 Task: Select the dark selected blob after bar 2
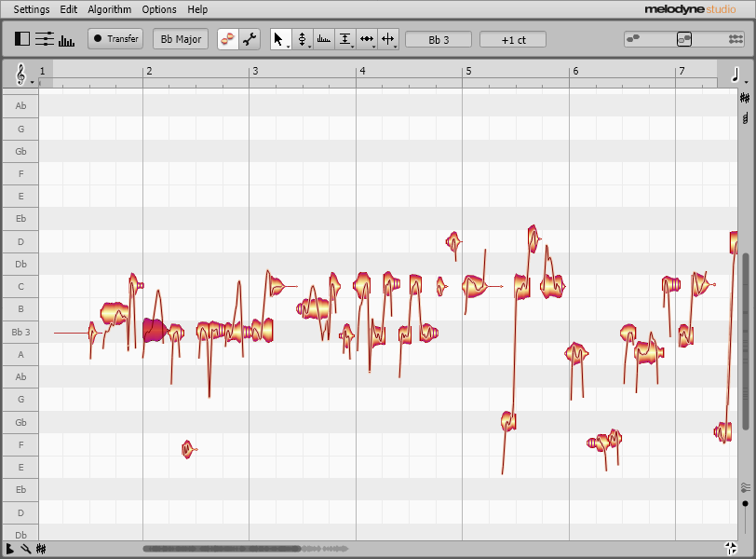click(155, 331)
